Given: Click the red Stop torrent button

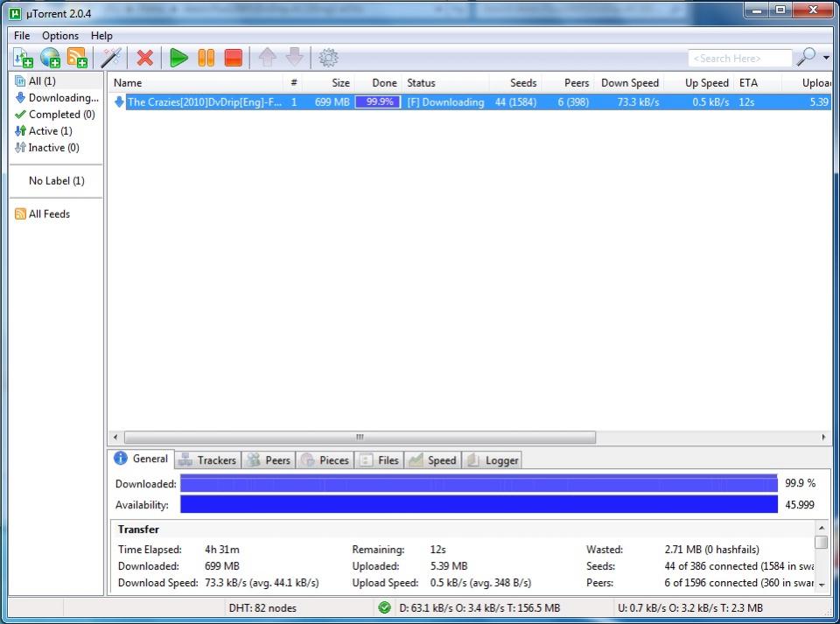Looking at the screenshot, I should (233, 58).
